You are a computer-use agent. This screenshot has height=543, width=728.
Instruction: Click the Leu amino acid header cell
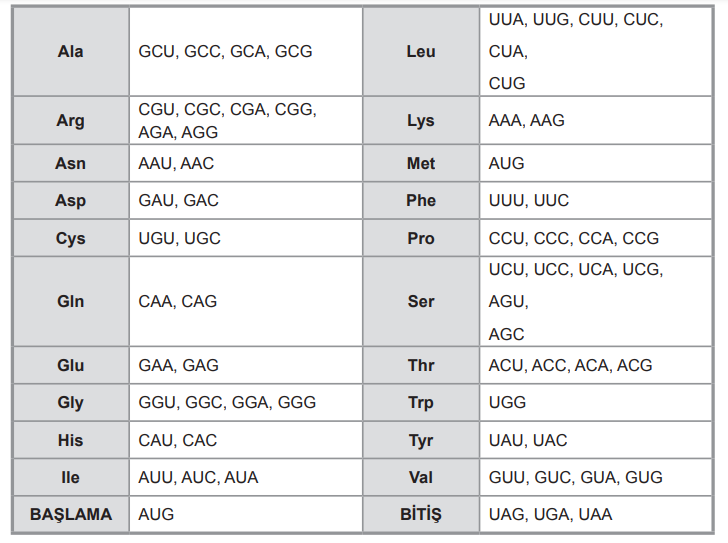421,52
